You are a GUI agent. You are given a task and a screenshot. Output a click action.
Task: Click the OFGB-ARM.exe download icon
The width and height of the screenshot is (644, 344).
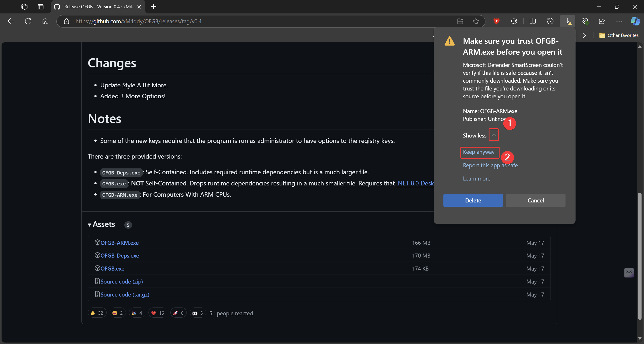click(x=97, y=242)
